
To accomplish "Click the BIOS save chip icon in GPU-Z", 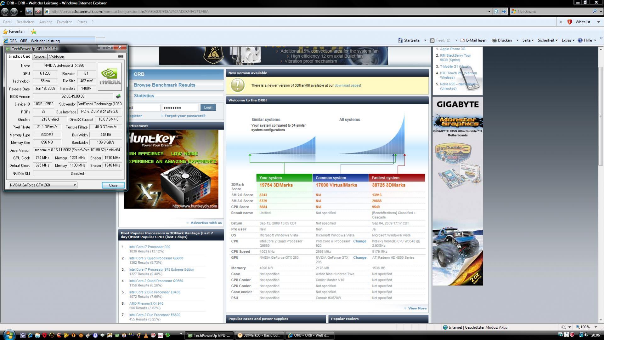I will tap(118, 96).
